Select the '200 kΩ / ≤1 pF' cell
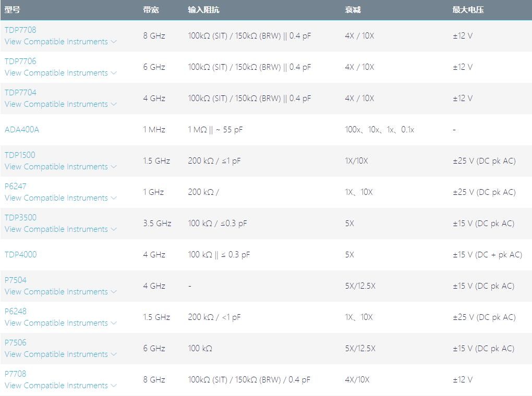532x396 pixels. pyautogui.click(x=214, y=161)
